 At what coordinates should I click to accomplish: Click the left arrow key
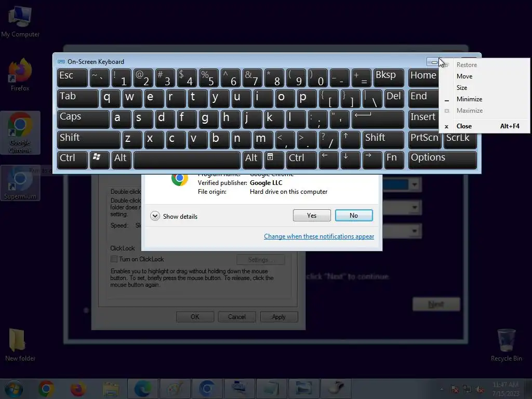[x=328, y=160]
